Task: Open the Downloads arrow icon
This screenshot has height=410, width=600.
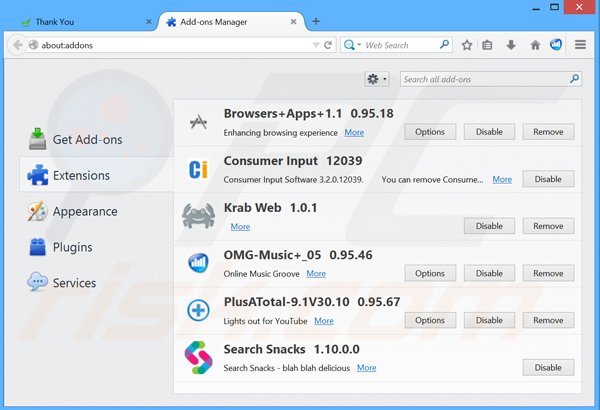Action: point(511,45)
